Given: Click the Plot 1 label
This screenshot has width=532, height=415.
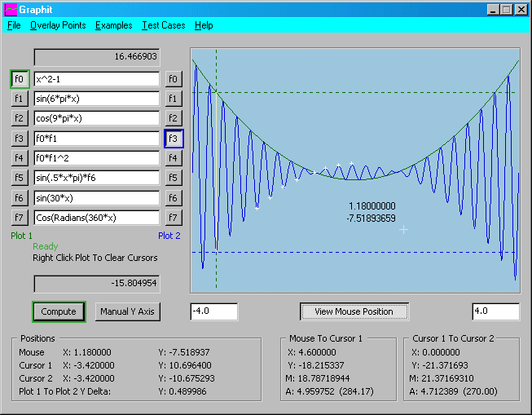Looking at the screenshot, I should pos(21,236).
